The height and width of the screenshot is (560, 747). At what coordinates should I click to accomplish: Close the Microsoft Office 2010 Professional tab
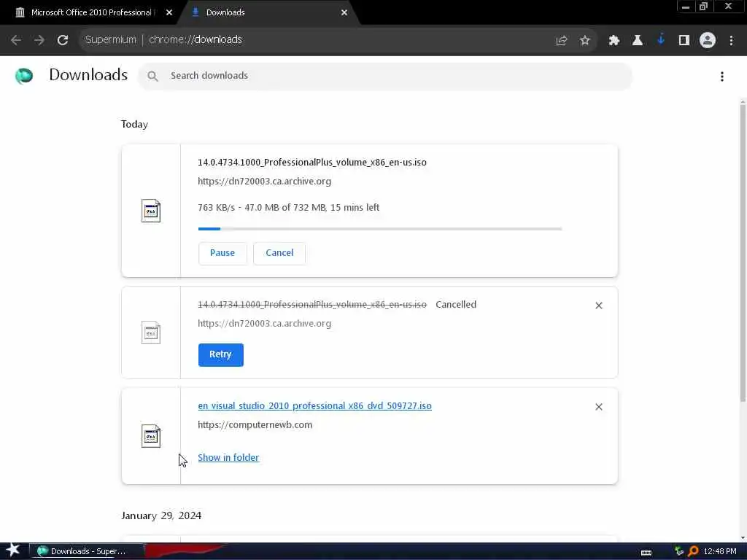[x=169, y=12]
